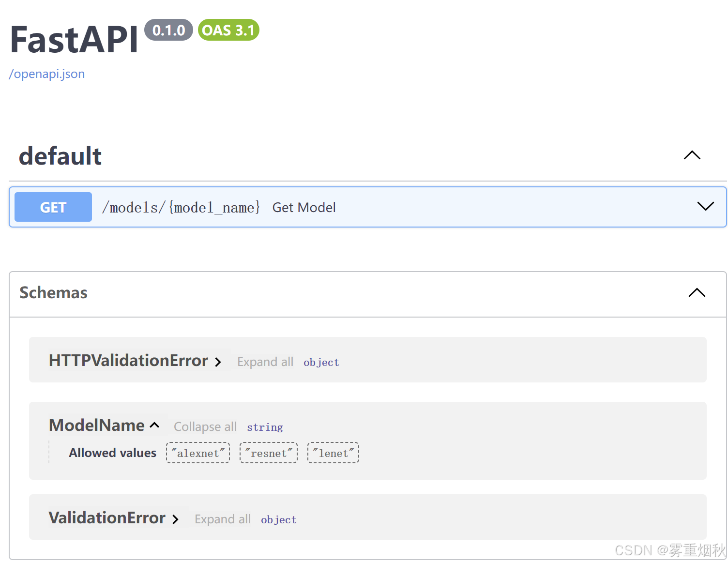Expand the HTTPValidationError schema chevron
Screen dimensions: 728x563
point(218,362)
